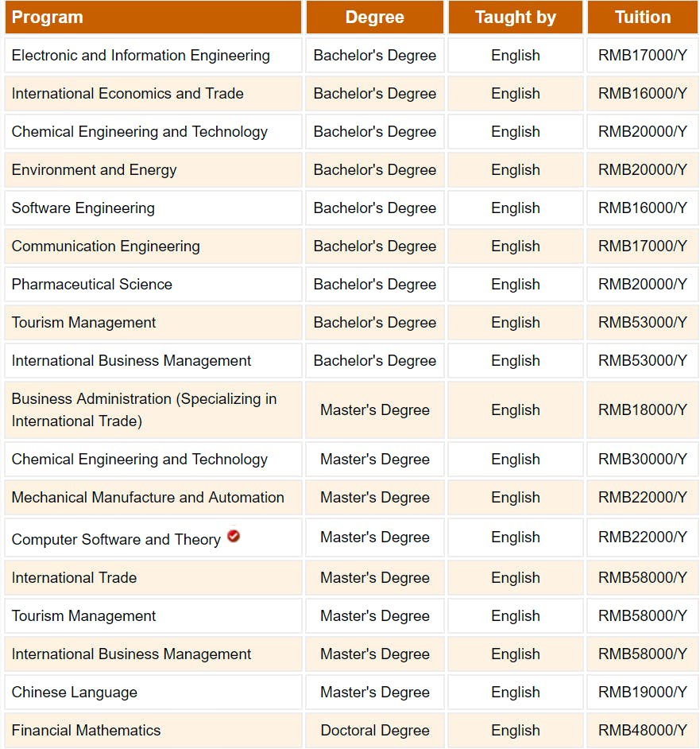The height and width of the screenshot is (749, 700).
Task: Open Electronic and Information Engineering program
Action: tap(141, 56)
